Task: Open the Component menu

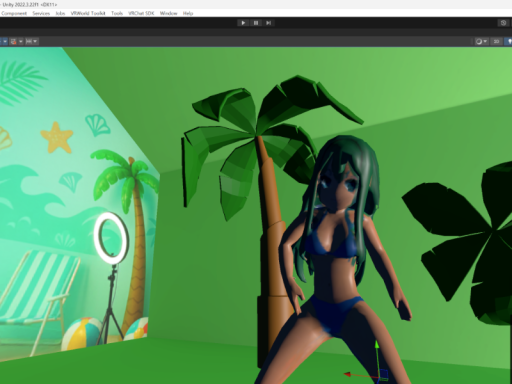Action: point(14,13)
